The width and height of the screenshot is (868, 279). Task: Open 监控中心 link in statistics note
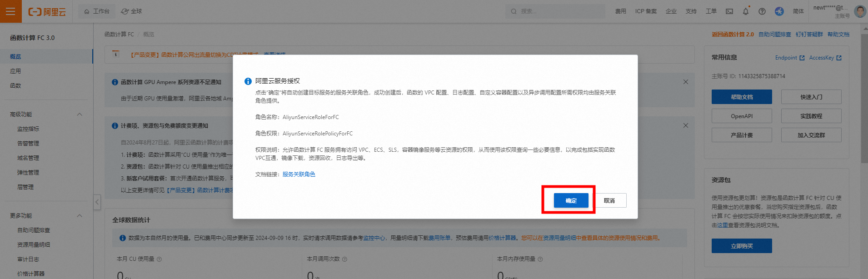pos(374,238)
